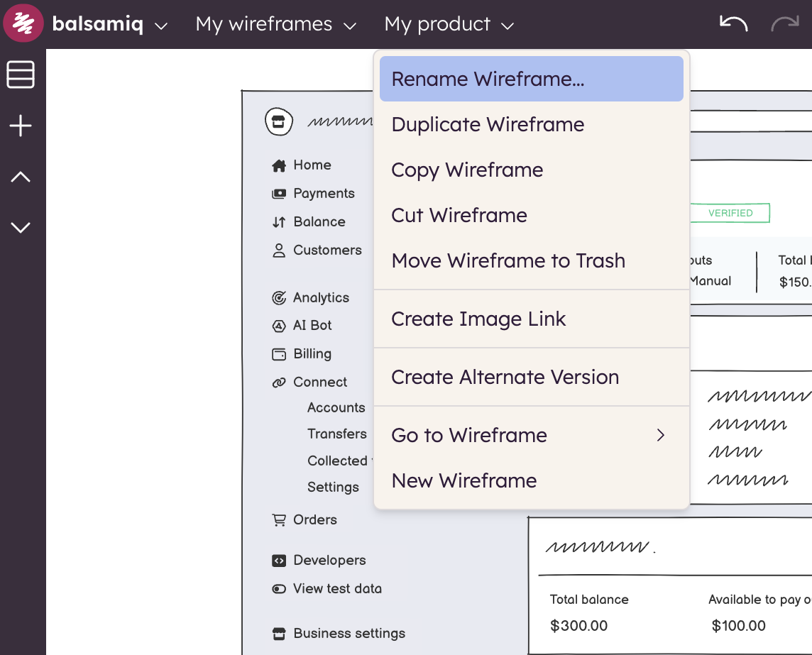Collapse the My product dropdown menu
The height and width of the screenshot is (655, 812).
[x=449, y=25]
